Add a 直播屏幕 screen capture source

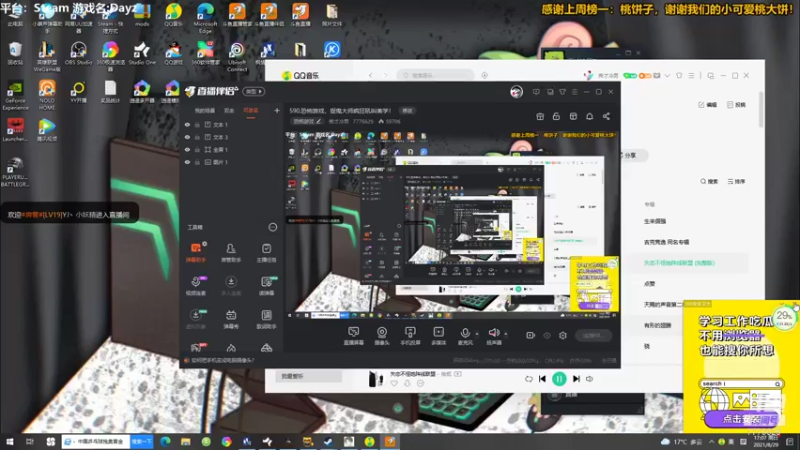pyautogui.click(x=354, y=336)
